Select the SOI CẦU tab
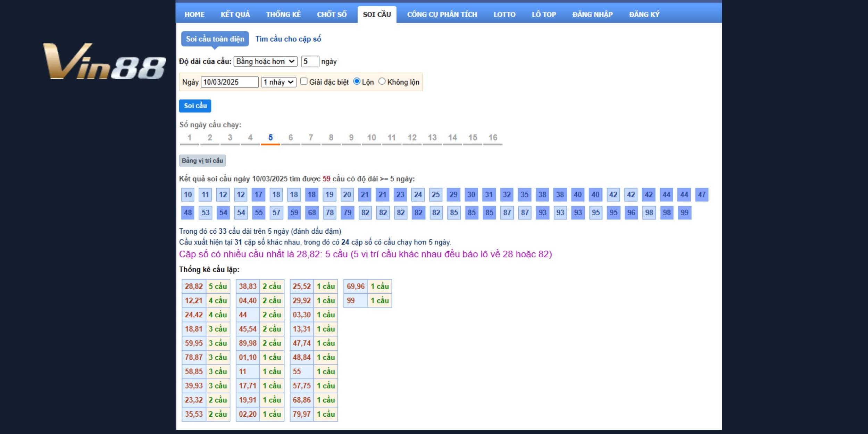Image resolution: width=868 pixels, height=434 pixels. pos(377,14)
